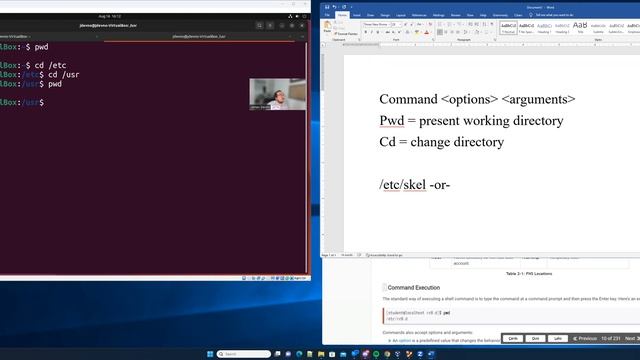This screenshot has height=360, width=640.
Task: Open the terminal hamburger menu icon
Action: (x=270, y=25)
